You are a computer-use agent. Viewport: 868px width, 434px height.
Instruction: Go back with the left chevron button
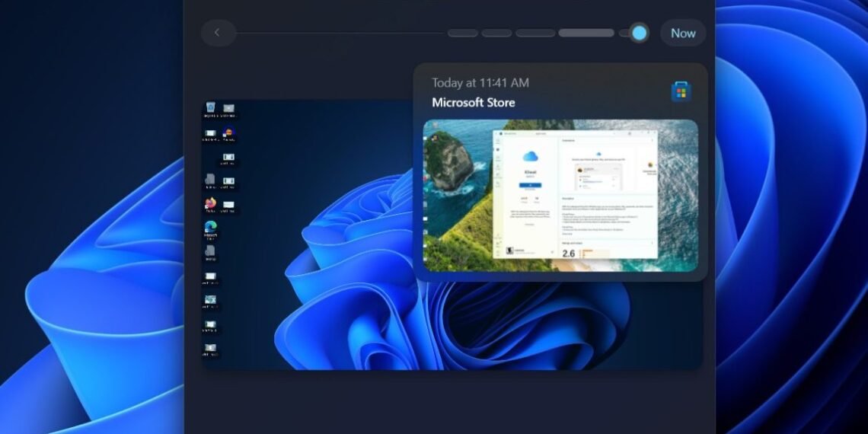coord(218,33)
